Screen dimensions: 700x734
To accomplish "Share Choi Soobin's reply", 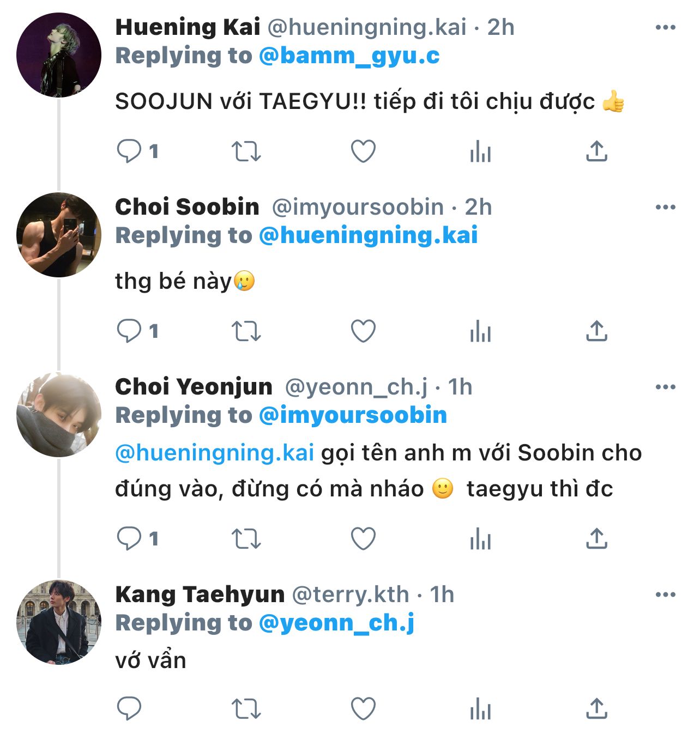I will pos(597,331).
